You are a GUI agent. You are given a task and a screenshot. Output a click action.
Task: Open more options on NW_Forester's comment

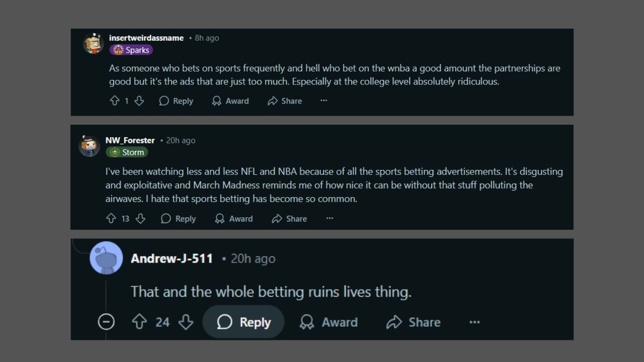(x=330, y=218)
